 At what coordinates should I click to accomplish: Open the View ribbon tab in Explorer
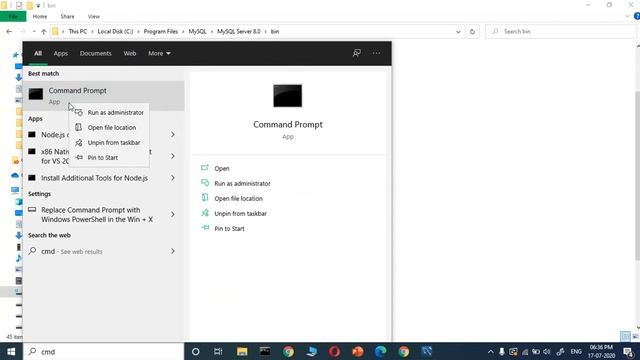(x=93, y=16)
